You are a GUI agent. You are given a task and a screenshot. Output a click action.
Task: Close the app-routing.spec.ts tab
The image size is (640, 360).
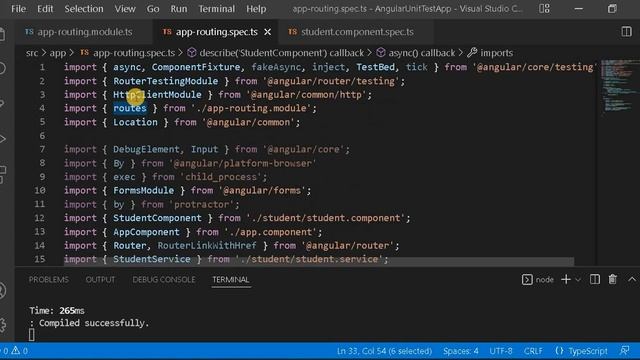pyautogui.click(x=268, y=32)
